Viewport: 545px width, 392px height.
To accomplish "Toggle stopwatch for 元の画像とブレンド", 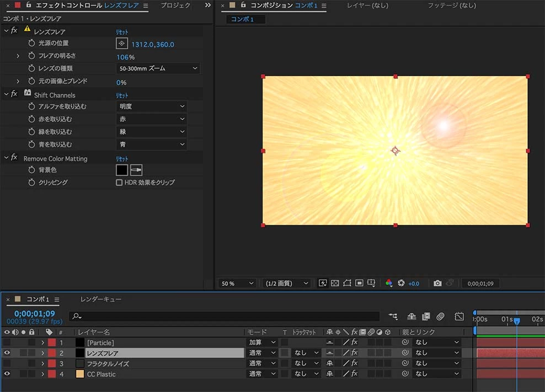I will click(31, 81).
